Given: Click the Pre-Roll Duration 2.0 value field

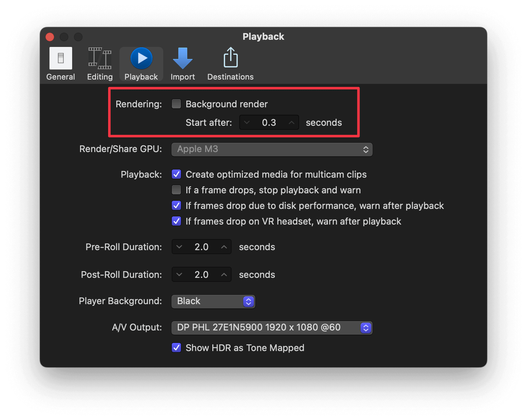Looking at the screenshot, I should 202,247.
